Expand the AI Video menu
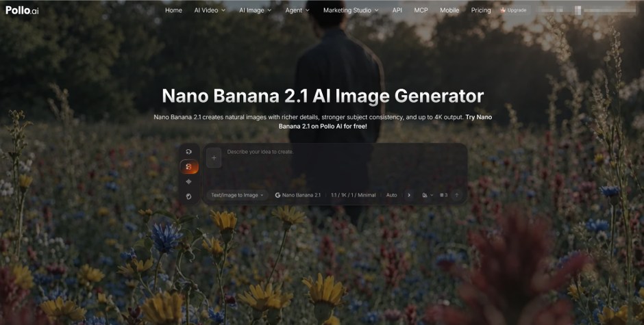This screenshot has width=644, height=325. 210,10
